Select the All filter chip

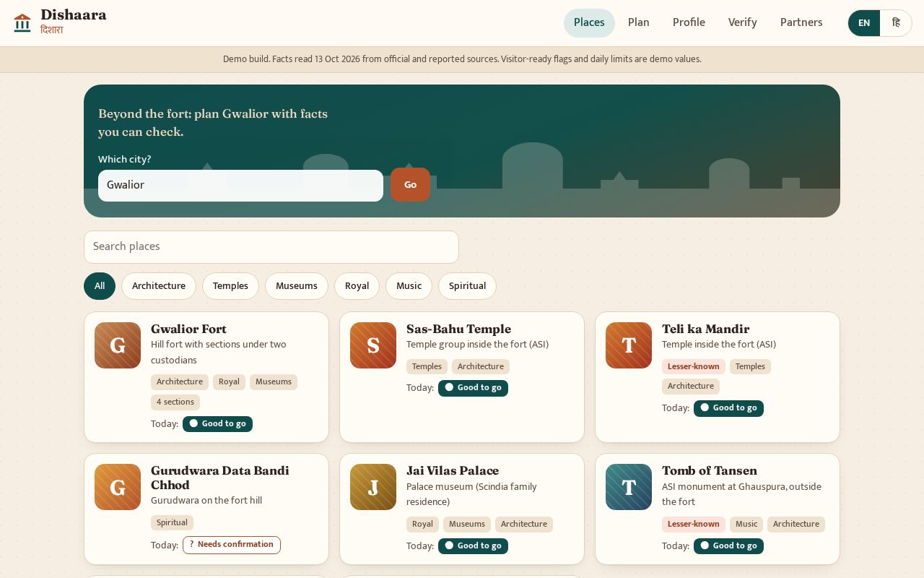[x=100, y=286]
